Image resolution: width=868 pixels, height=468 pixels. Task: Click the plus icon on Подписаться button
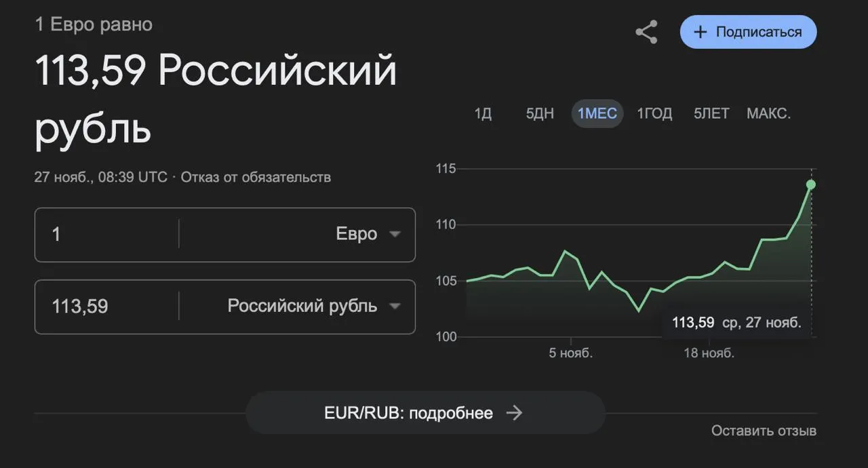[701, 32]
